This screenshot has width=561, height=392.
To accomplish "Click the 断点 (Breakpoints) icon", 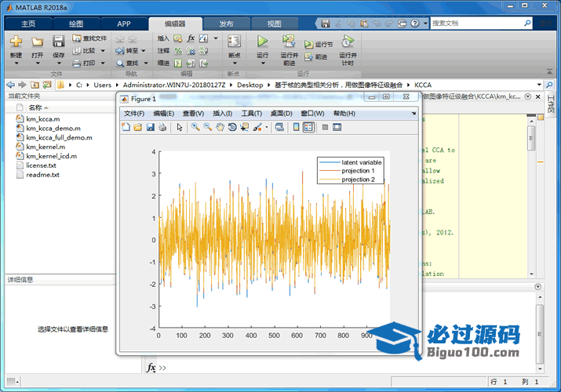I will [x=235, y=42].
